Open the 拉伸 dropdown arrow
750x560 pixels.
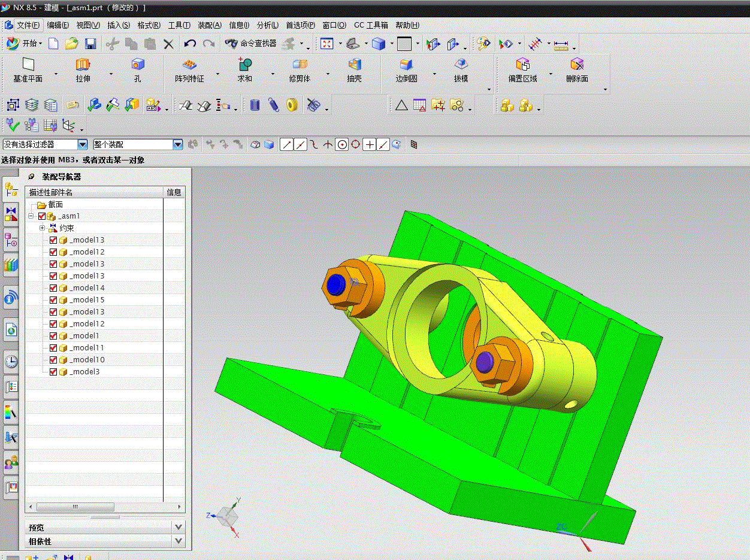[111, 74]
